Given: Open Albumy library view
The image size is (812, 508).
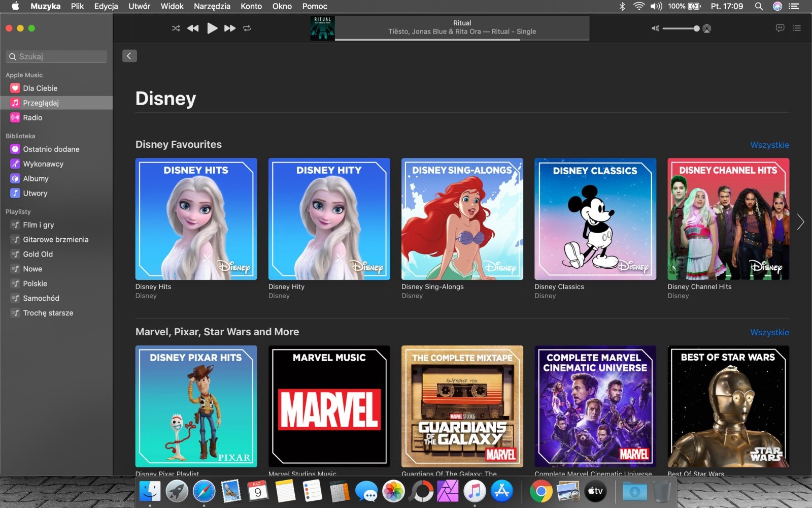Looking at the screenshot, I should point(56,179).
